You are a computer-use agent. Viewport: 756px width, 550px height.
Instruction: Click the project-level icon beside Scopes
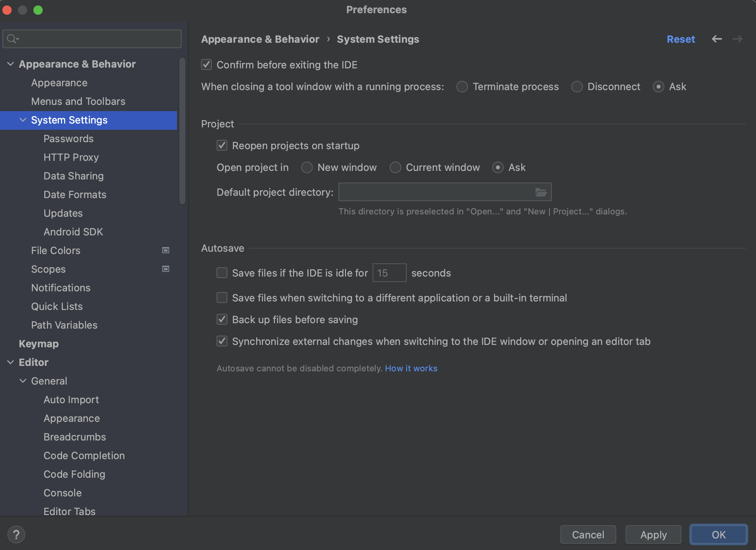tap(166, 269)
